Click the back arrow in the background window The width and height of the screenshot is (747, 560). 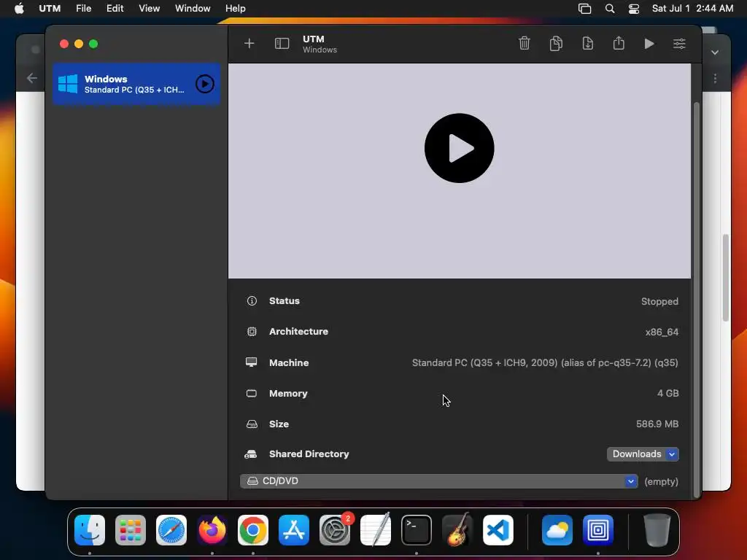click(x=32, y=78)
